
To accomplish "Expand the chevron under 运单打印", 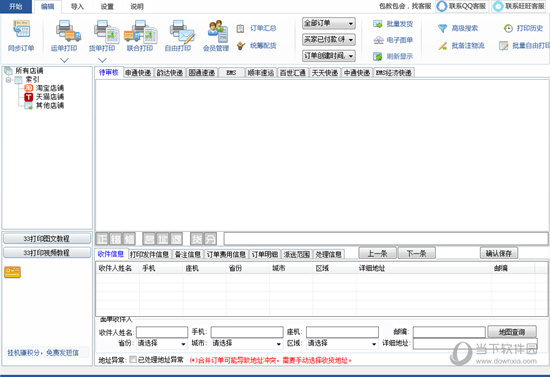I will (x=64, y=60).
